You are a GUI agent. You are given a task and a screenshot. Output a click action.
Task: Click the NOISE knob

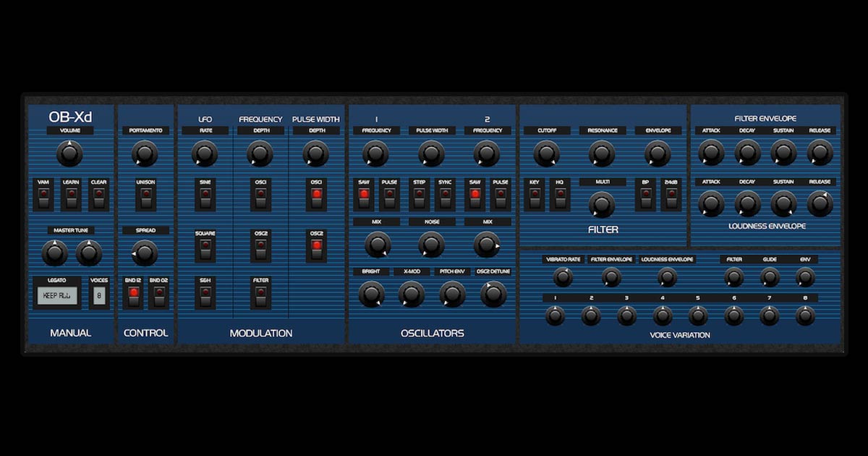point(432,245)
